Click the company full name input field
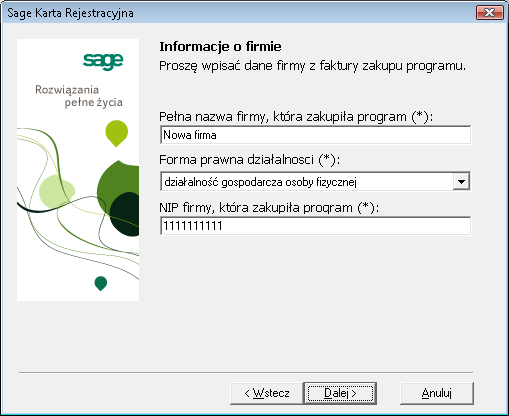 click(x=315, y=135)
